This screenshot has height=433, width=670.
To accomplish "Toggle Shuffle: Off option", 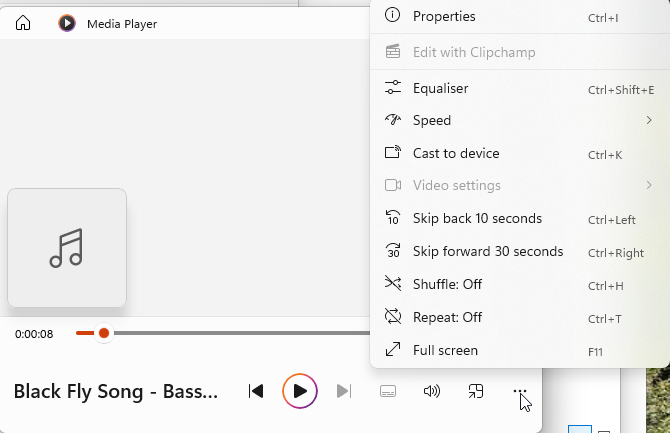I will point(447,284).
